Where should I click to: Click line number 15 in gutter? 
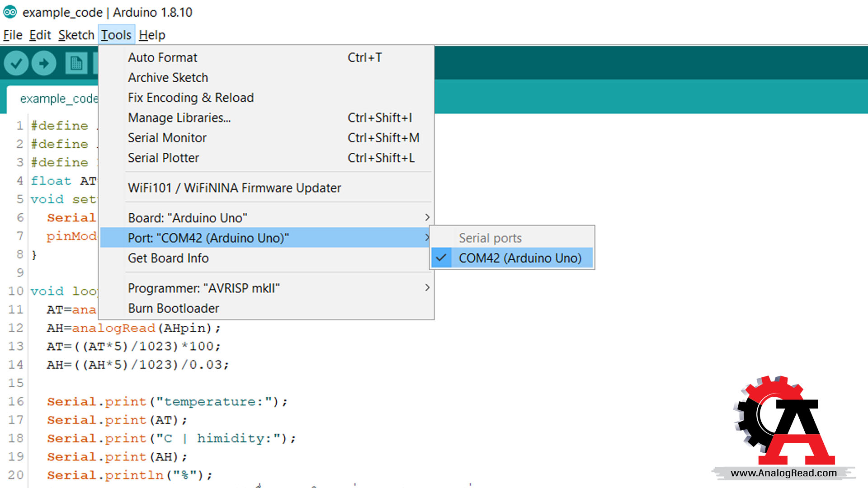click(x=16, y=383)
